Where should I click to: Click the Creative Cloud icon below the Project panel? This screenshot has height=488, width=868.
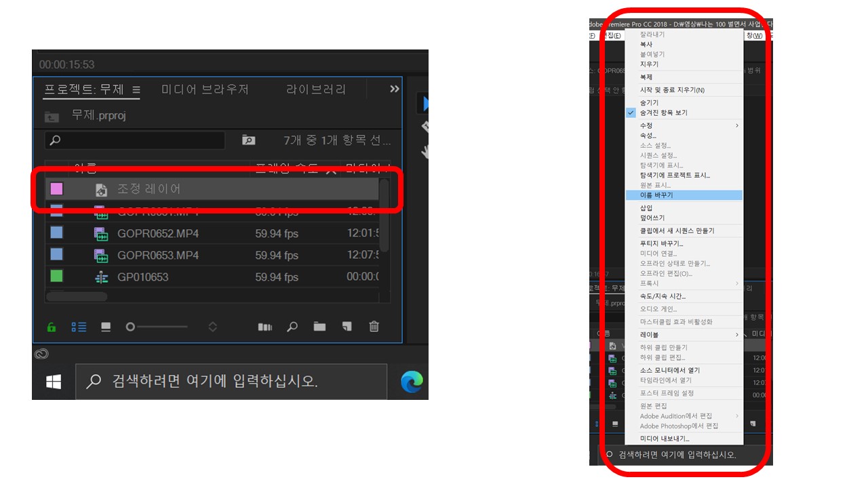[41, 353]
